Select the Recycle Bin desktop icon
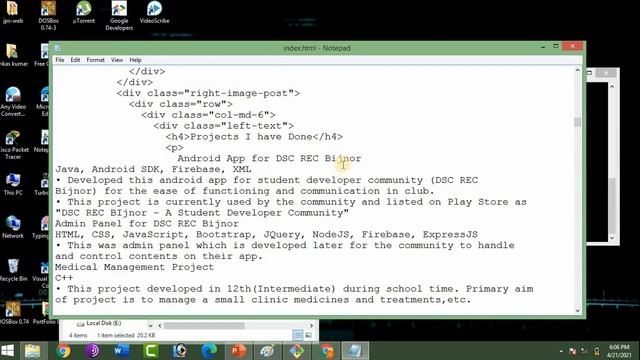The height and width of the screenshot is (360, 640). pos(13,270)
